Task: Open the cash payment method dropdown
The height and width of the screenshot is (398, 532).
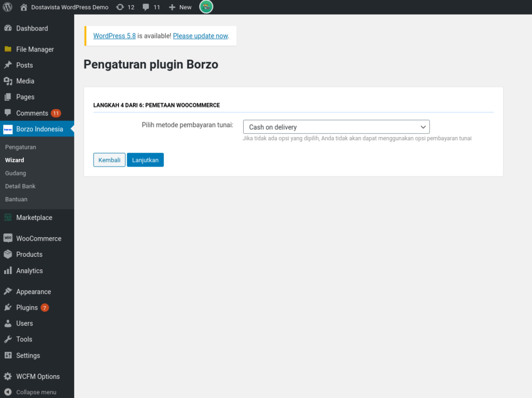Action: [336, 127]
